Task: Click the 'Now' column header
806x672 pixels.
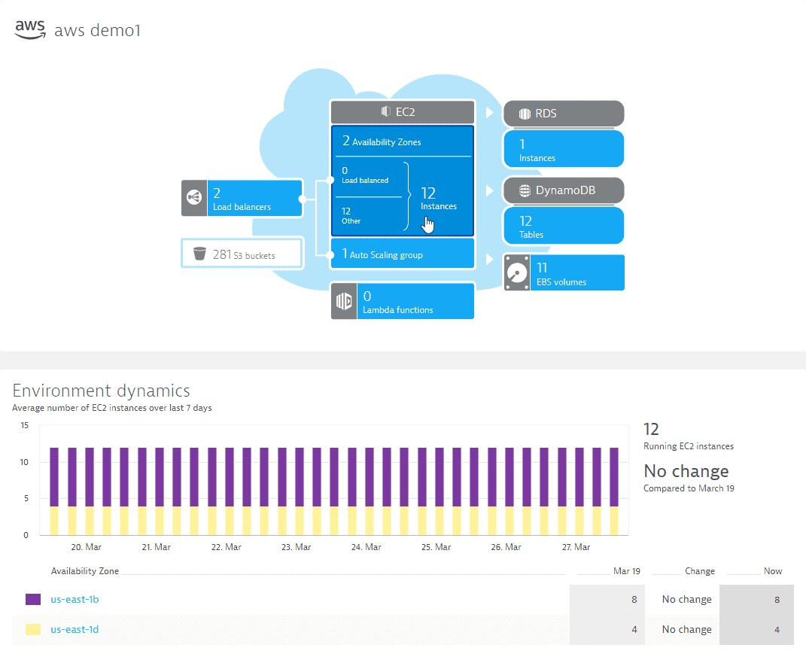Action: tap(773, 571)
